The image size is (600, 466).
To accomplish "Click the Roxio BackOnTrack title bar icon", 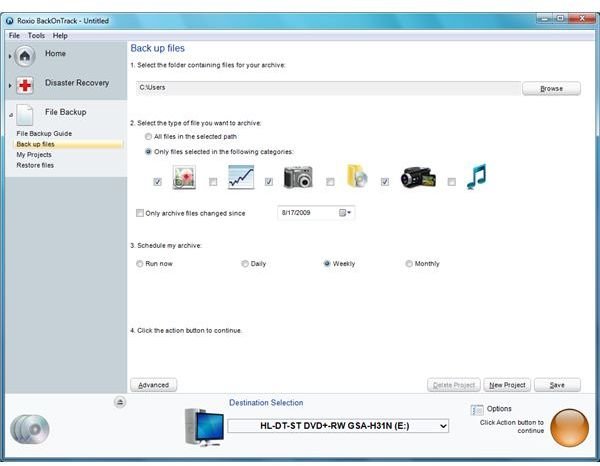I will 10,21.
